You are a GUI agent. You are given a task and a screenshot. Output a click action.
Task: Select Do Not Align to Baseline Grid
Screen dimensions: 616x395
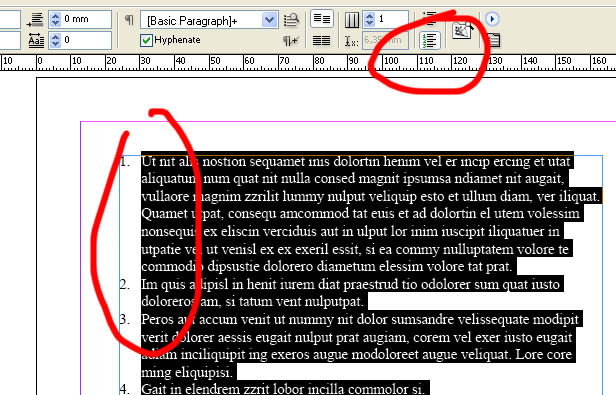point(322,19)
